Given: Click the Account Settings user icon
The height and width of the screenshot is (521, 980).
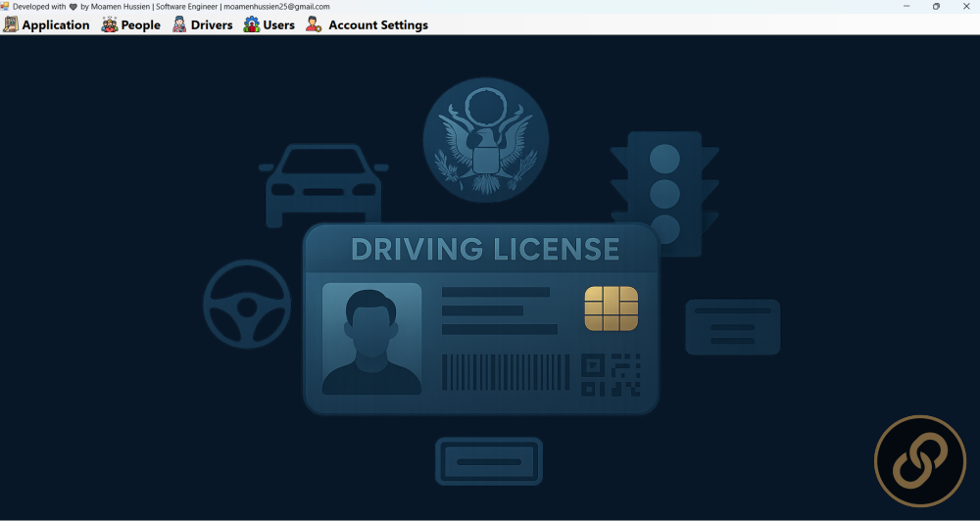Looking at the screenshot, I should click(x=314, y=25).
